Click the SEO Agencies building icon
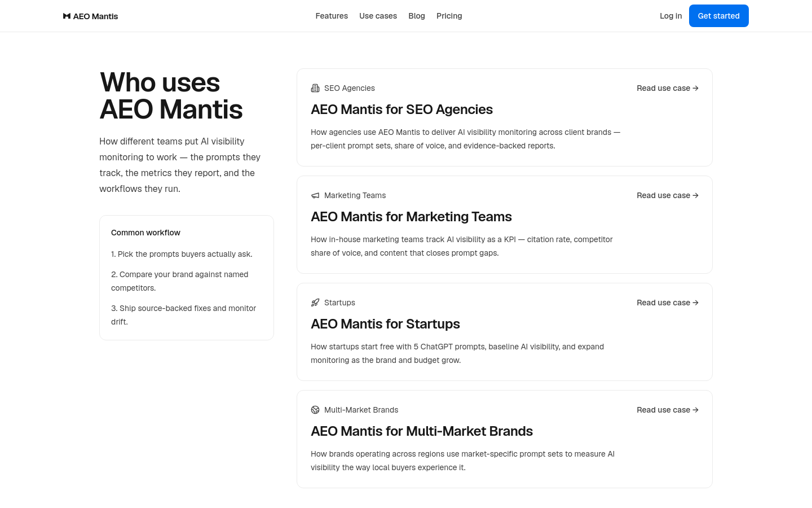Viewport: 812px width, 508px height. pos(315,88)
